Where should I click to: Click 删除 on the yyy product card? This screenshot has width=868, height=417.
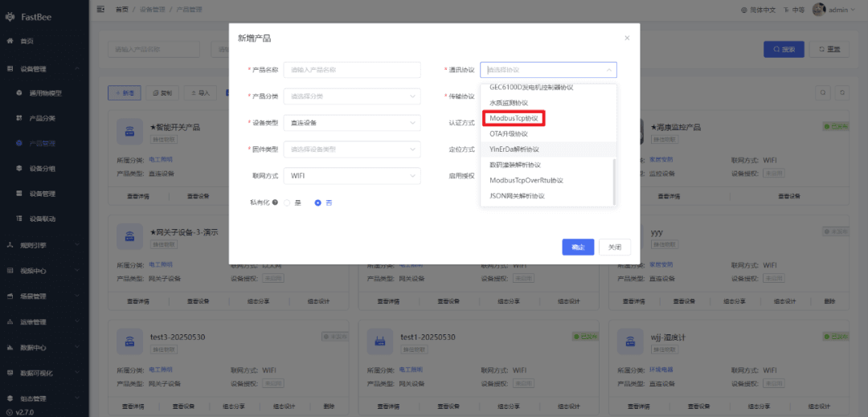click(829, 301)
